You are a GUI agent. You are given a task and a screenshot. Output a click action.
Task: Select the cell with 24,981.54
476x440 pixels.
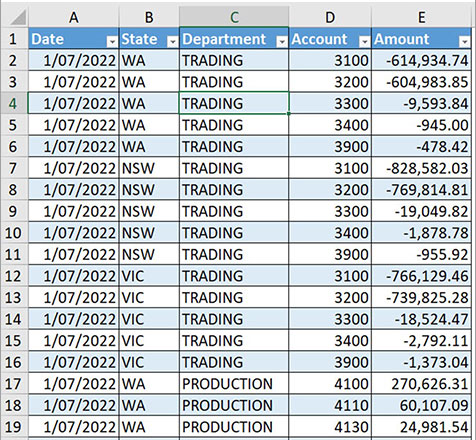tap(421, 427)
